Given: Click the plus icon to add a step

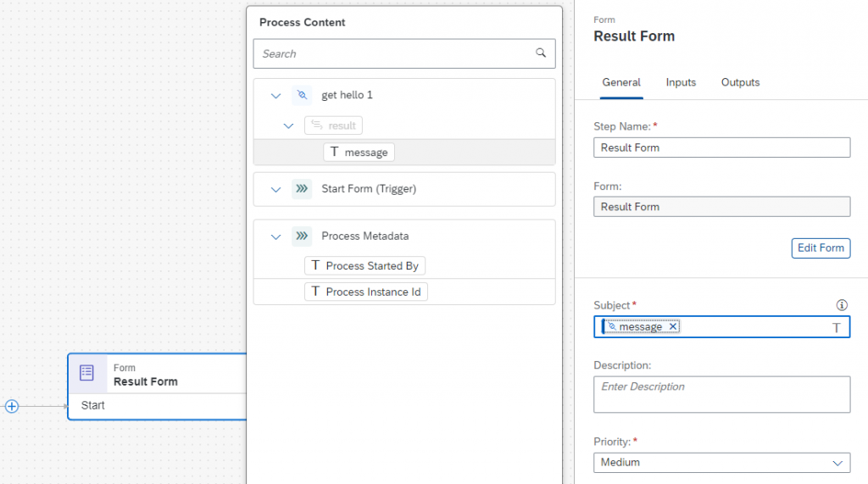Looking at the screenshot, I should click(x=12, y=407).
